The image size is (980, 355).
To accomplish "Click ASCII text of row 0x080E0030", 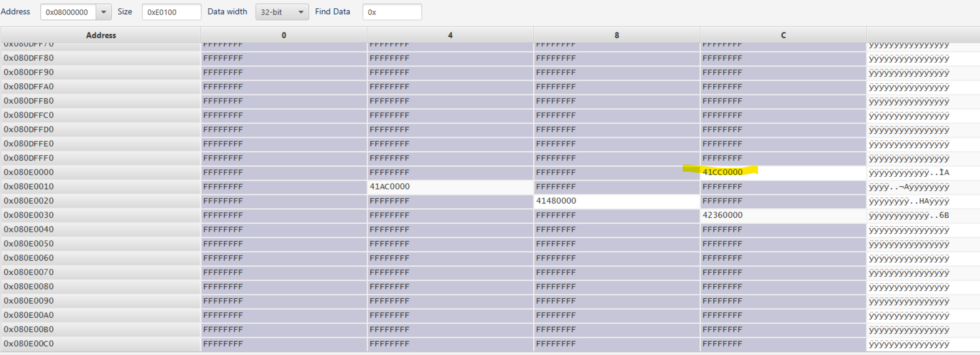I will (x=909, y=215).
